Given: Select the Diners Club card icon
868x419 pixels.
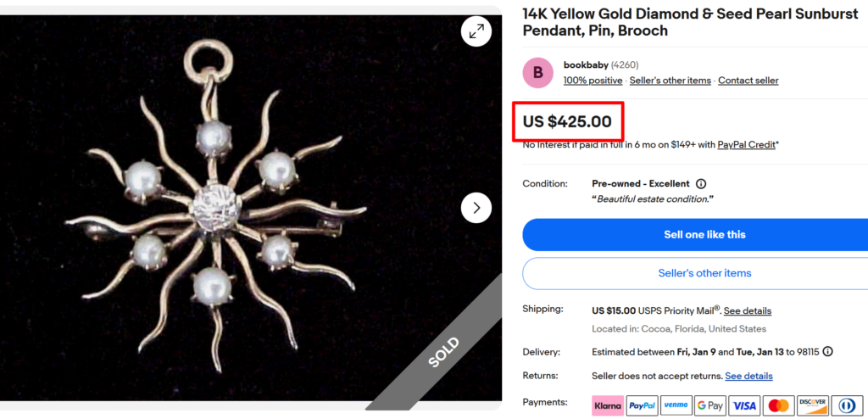Looking at the screenshot, I should [847, 405].
